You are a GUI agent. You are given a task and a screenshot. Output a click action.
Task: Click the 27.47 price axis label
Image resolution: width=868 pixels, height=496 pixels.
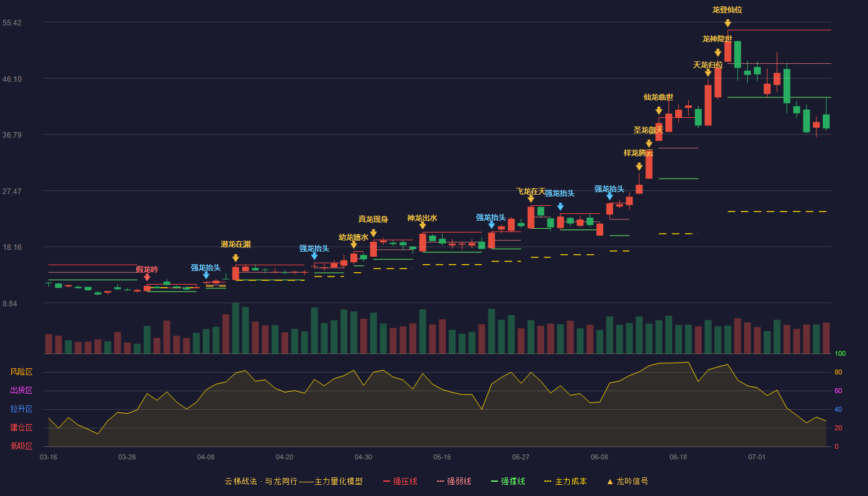click(12, 191)
